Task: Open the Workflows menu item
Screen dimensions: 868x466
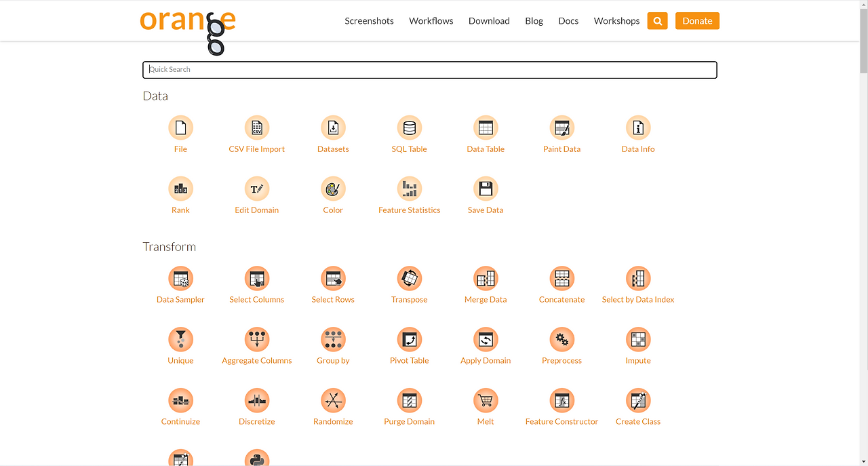Action: [x=431, y=21]
